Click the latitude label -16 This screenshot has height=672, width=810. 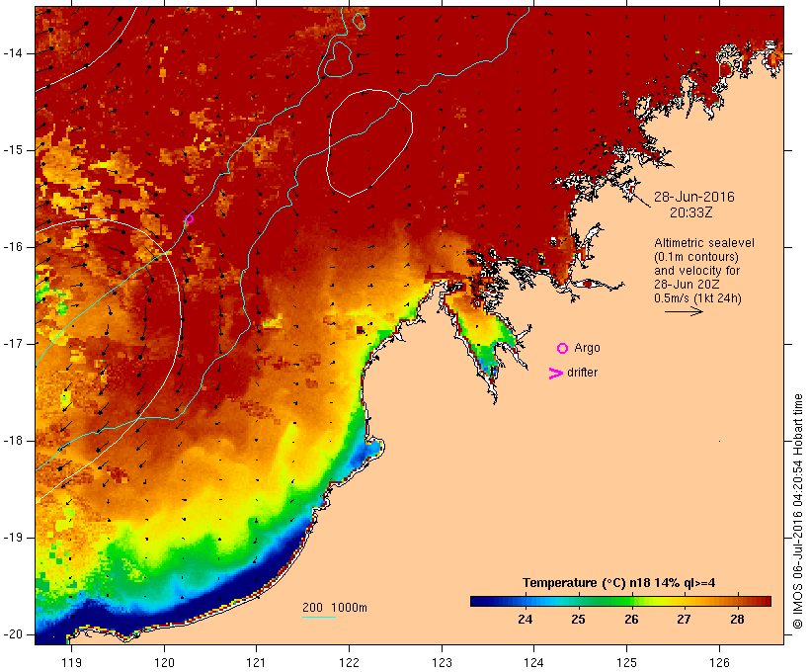13,247
